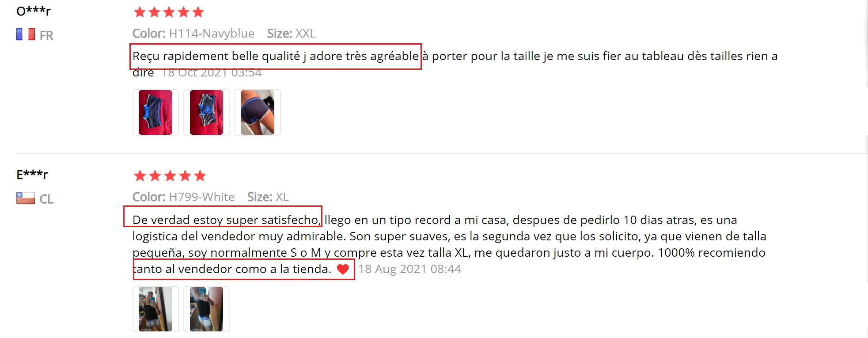Click the third star of E***r's rating
Screen dimensions: 868x338
pos(170,176)
